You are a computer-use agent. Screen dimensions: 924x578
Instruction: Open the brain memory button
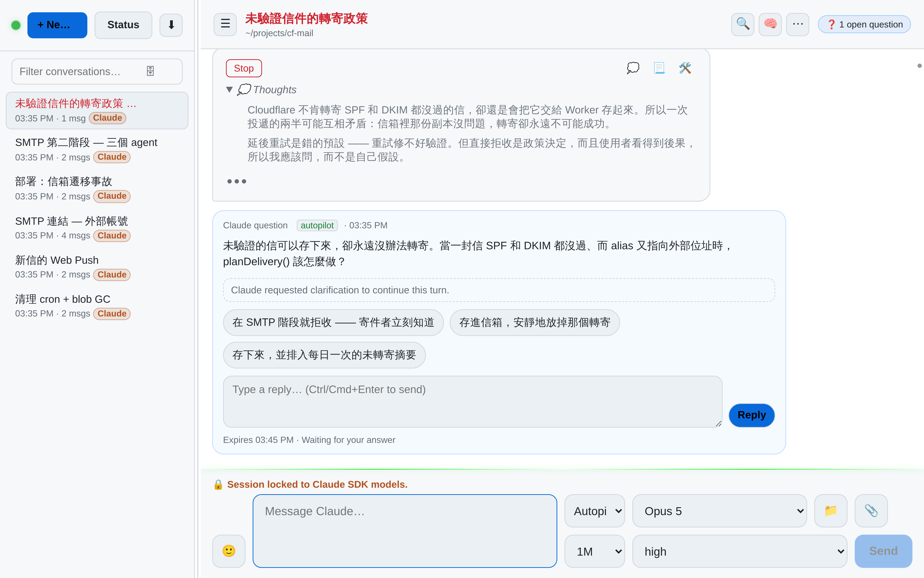[x=770, y=24]
